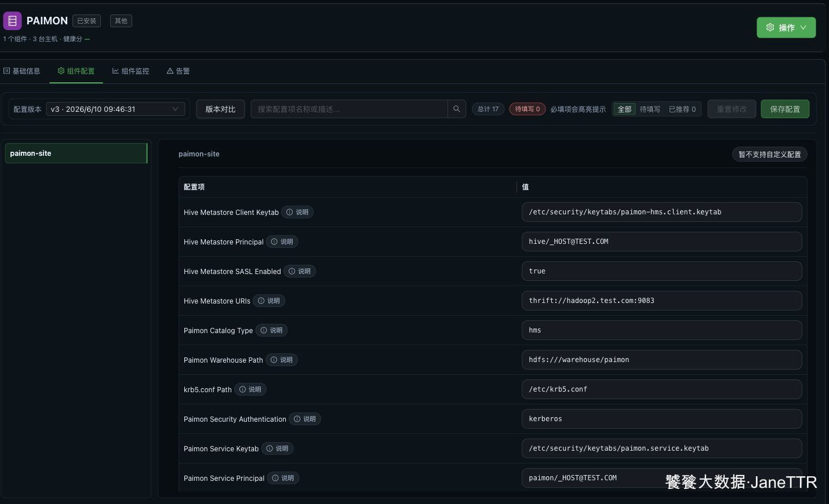829x504 pixels.
Task: Switch to the 基础信息 tab
Action: (x=22, y=71)
